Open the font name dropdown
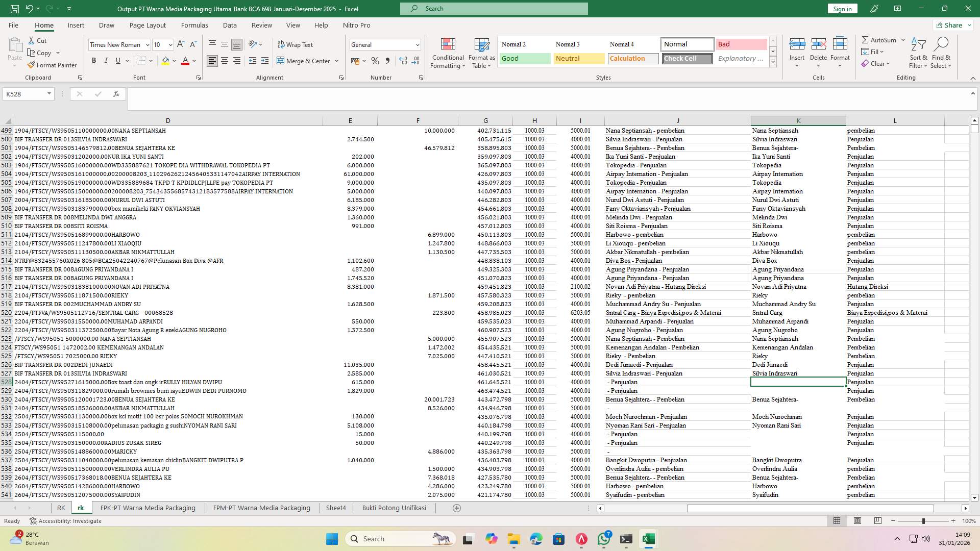 [148, 45]
